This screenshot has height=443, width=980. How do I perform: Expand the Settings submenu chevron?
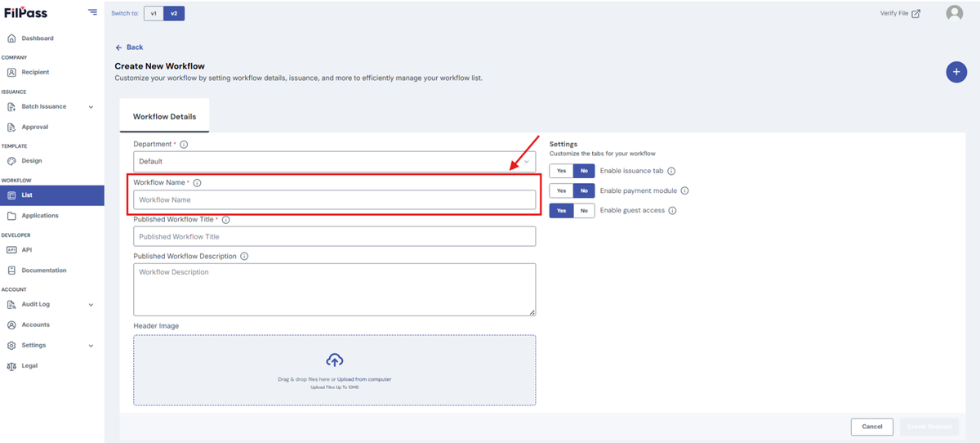(91, 346)
